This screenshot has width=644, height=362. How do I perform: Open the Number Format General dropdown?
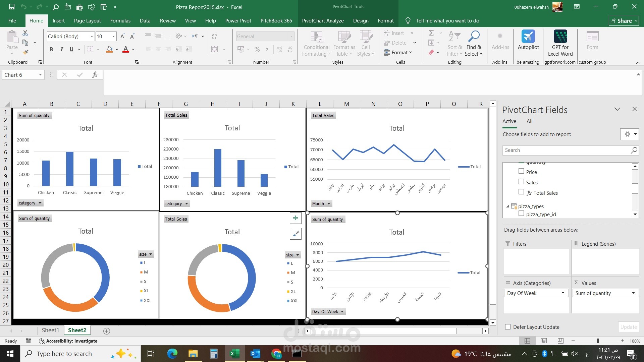click(291, 36)
